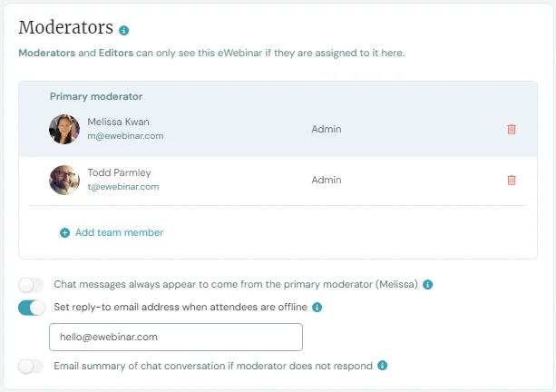Open info icon for primary moderator chat setting
The height and width of the screenshot is (392, 556).
[427, 285]
